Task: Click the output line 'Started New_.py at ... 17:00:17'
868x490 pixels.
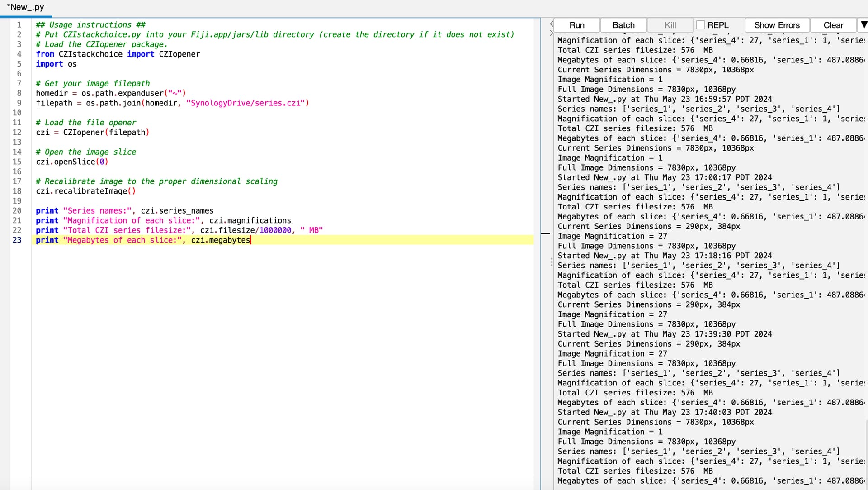Action: tap(665, 177)
